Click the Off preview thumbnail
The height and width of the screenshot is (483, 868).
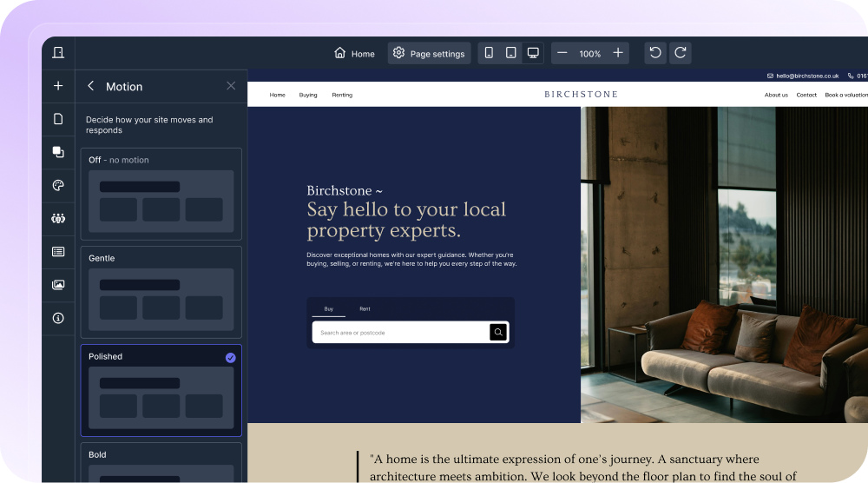click(161, 202)
